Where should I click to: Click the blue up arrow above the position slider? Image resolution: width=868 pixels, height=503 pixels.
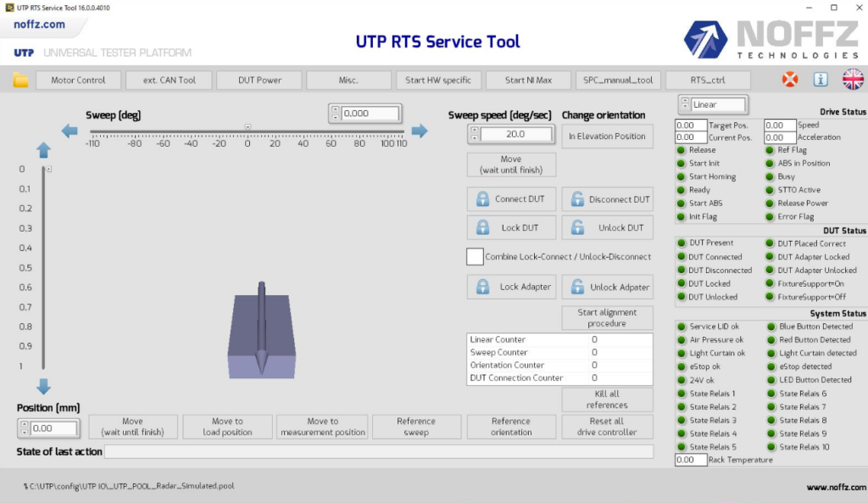click(42, 150)
